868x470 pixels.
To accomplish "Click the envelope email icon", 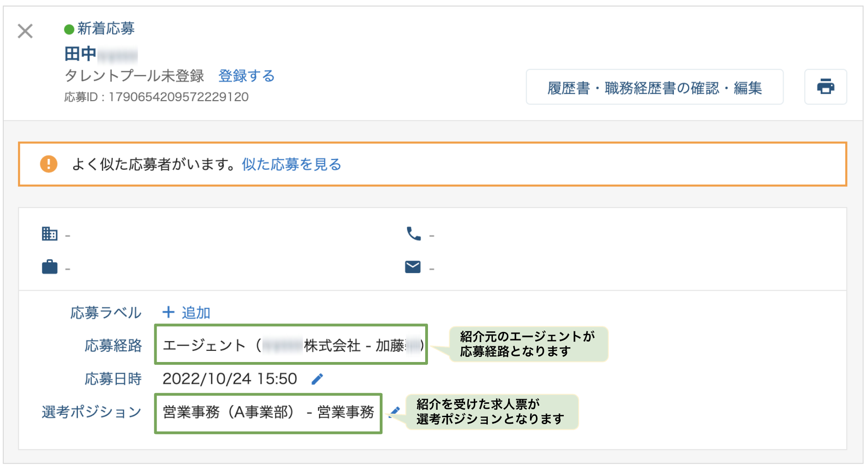I will click(413, 267).
